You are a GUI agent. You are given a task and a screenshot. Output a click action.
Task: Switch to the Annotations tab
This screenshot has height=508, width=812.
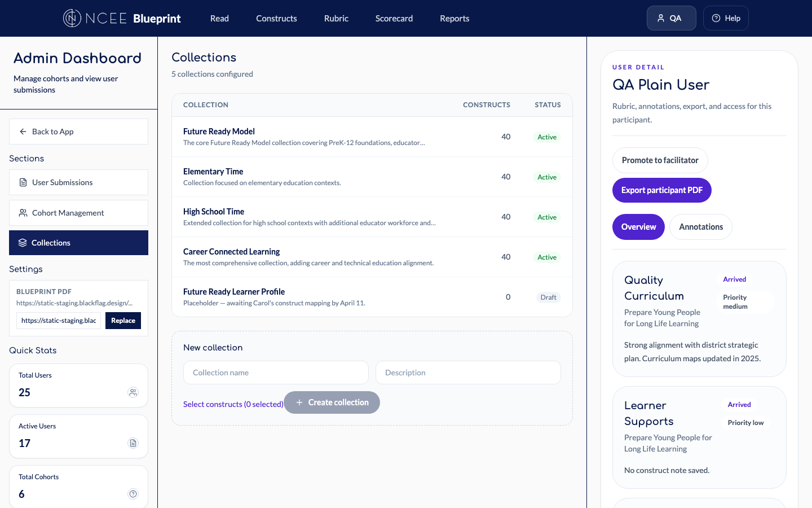(x=700, y=227)
